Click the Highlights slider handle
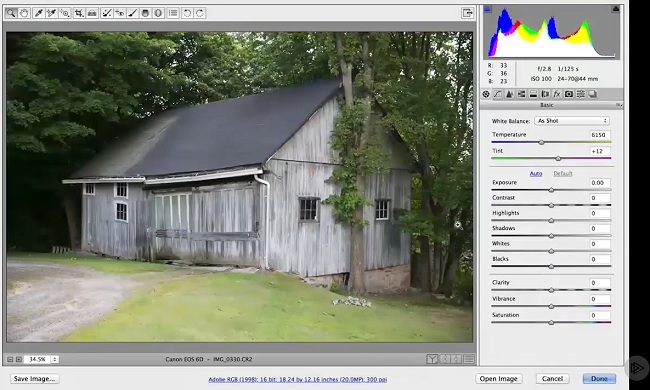This screenshot has height=390, width=650. click(x=551, y=220)
